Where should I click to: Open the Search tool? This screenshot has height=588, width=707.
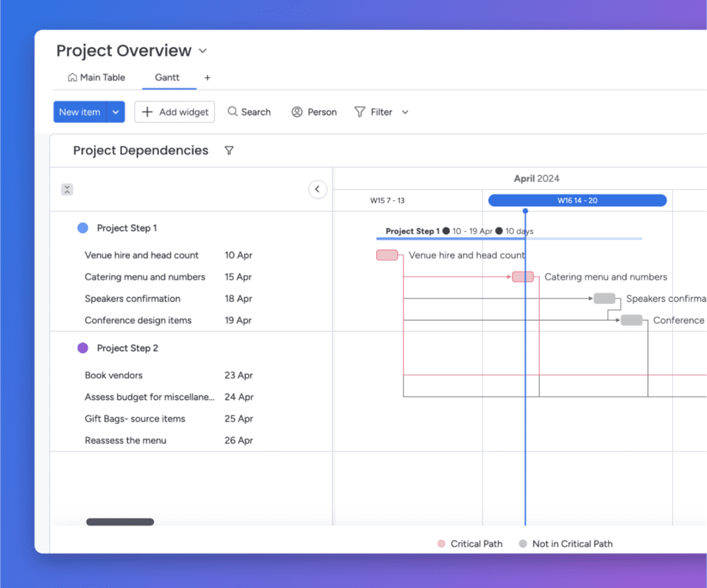pos(250,112)
